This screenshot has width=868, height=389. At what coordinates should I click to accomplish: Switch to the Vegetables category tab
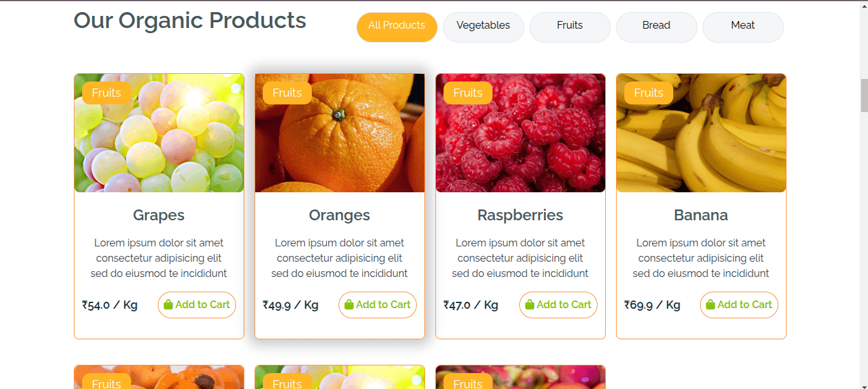[x=483, y=26]
